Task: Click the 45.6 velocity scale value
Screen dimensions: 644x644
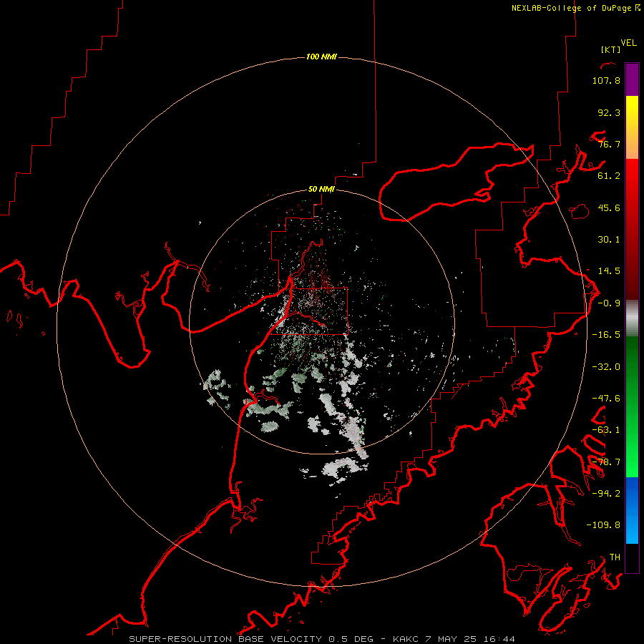Action: [609, 208]
